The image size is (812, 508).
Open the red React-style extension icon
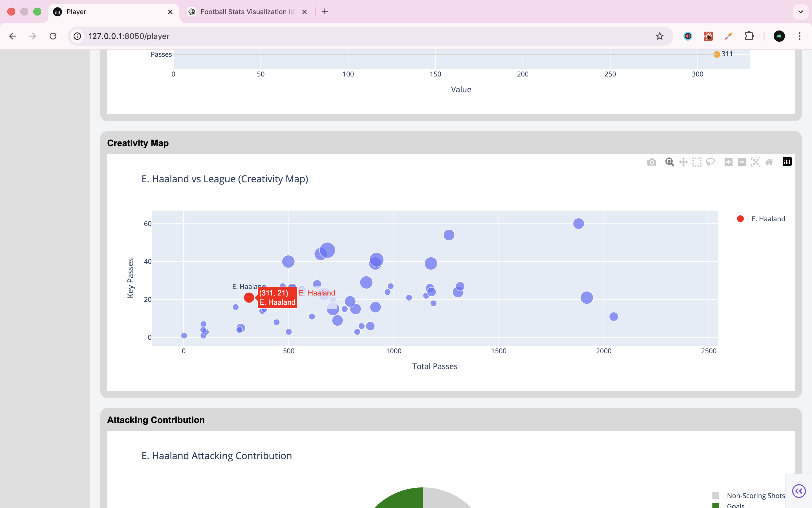[x=708, y=36]
